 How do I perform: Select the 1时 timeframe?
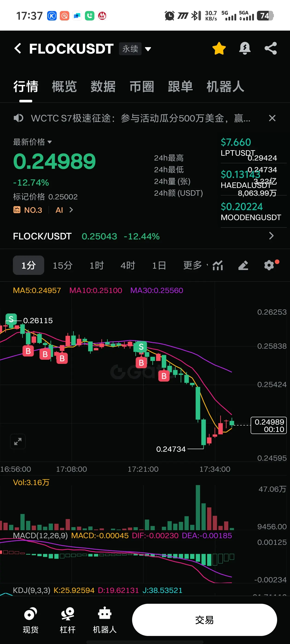pos(97,265)
